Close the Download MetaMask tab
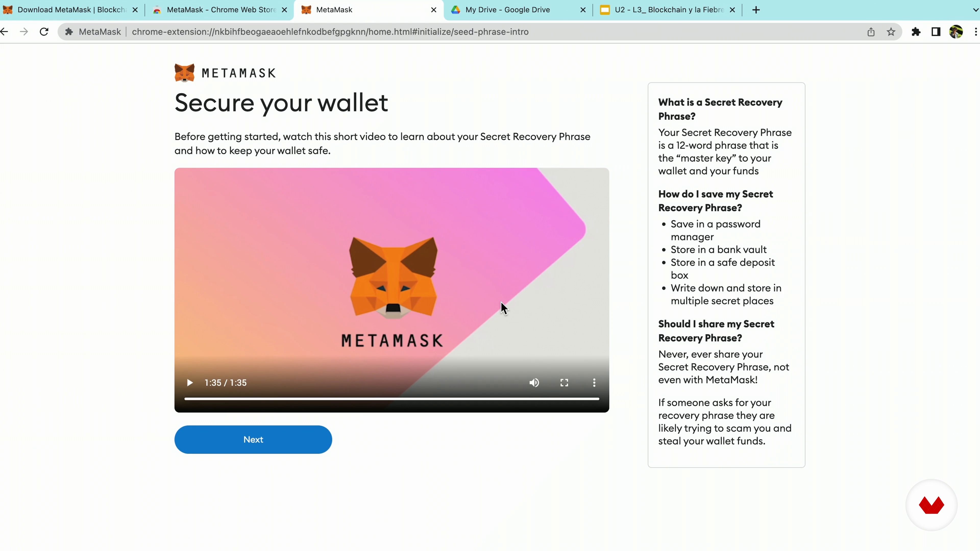980x551 pixels. [x=135, y=10]
